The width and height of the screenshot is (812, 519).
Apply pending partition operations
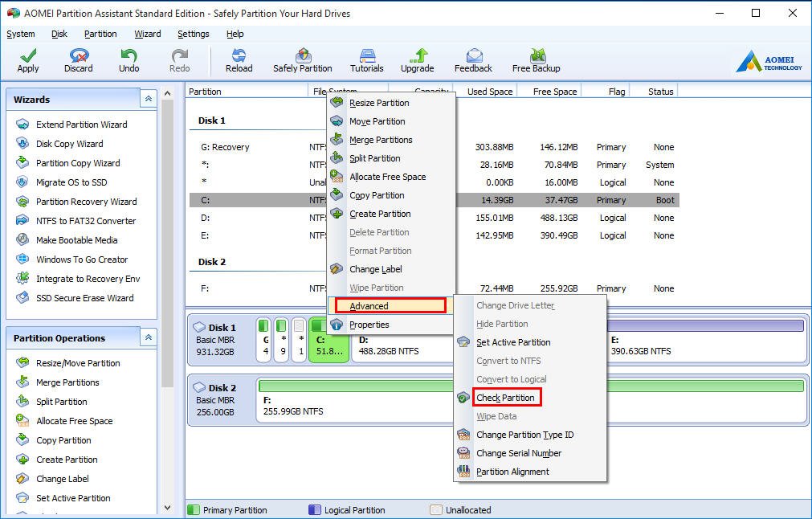click(27, 59)
